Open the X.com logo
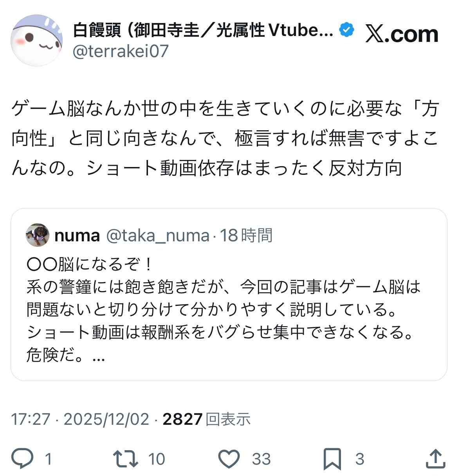Image resolution: width=458 pixels, height=476 pixels. tap(402, 34)
